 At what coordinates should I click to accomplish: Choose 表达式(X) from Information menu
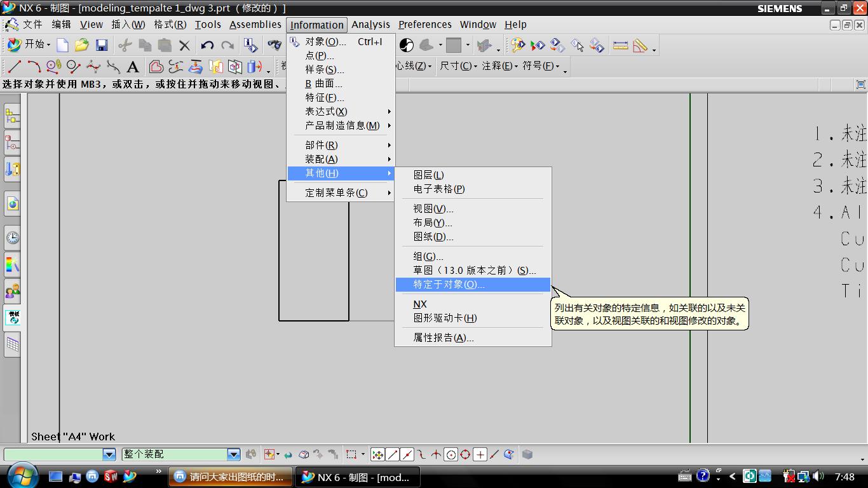(x=341, y=111)
